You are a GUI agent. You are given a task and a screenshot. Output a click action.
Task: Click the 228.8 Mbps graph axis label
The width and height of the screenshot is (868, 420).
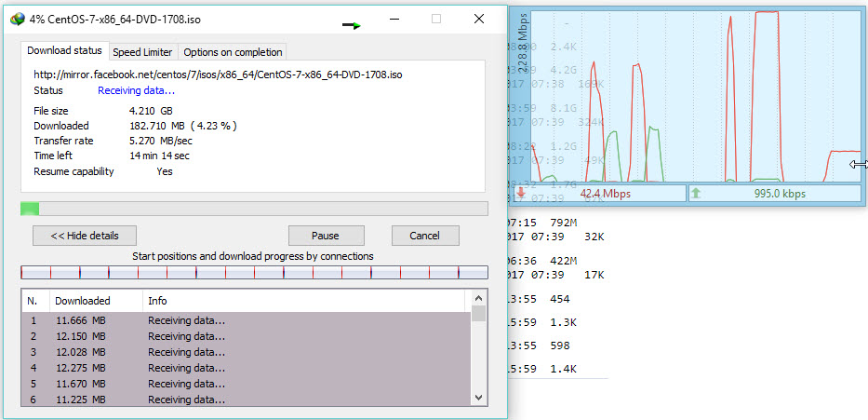524,45
